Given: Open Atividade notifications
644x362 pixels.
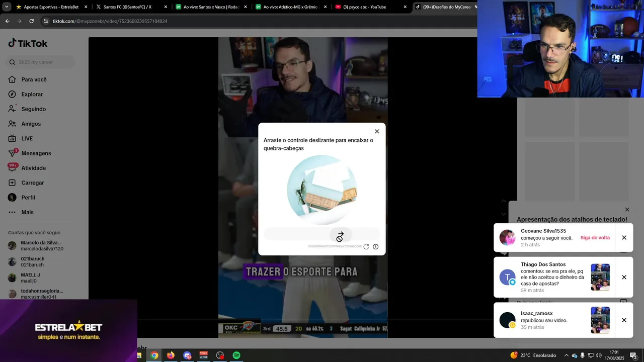Looking at the screenshot, I should click(x=27, y=168).
